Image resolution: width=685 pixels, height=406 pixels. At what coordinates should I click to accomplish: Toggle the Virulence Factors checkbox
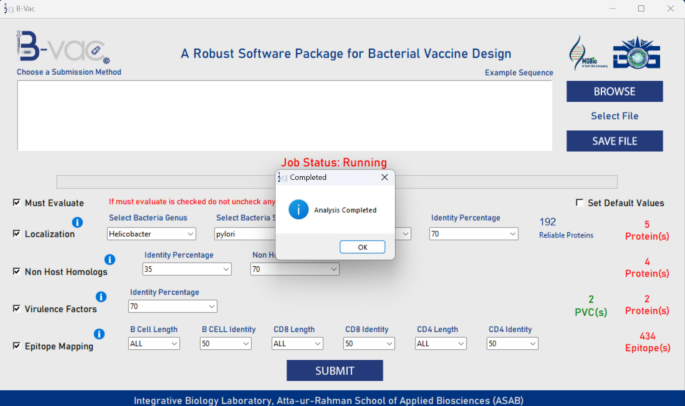(x=17, y=309)
